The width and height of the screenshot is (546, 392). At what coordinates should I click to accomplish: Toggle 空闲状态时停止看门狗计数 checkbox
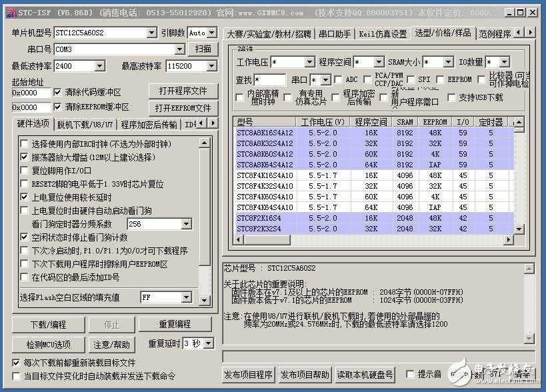[x=25, y=237]
